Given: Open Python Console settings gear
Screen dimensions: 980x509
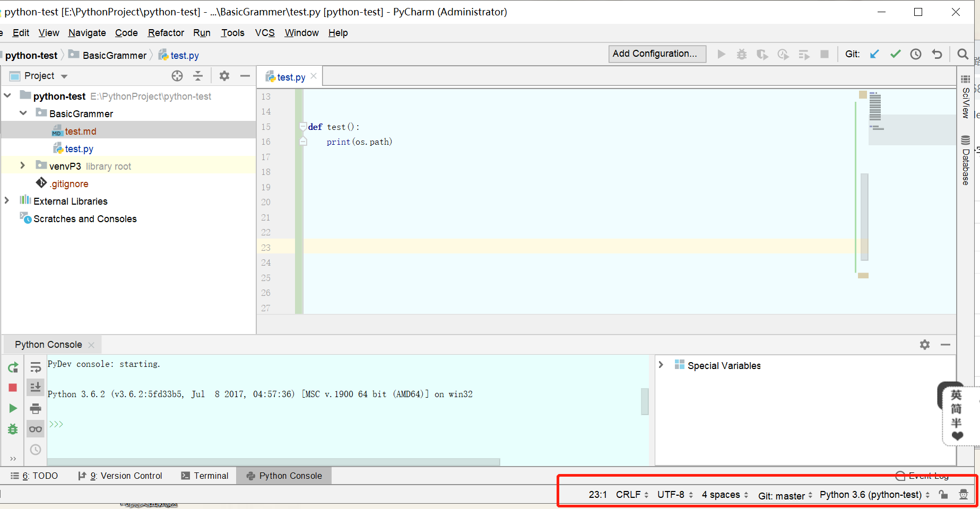Looking at the screenshot, I should coord(925,345).
